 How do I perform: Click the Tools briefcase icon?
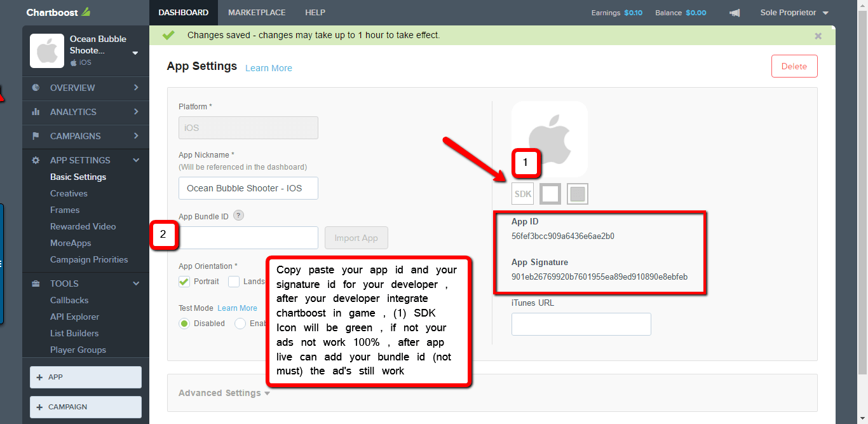pos(36,284)
